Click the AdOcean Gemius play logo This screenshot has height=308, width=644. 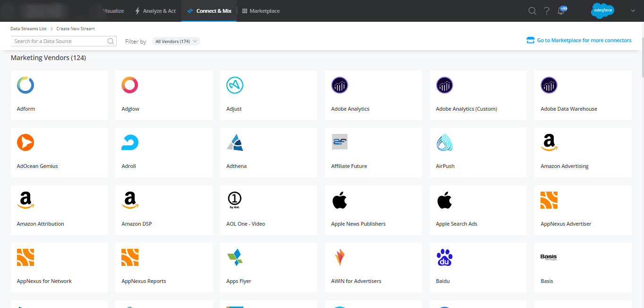(x=26, y=142)
